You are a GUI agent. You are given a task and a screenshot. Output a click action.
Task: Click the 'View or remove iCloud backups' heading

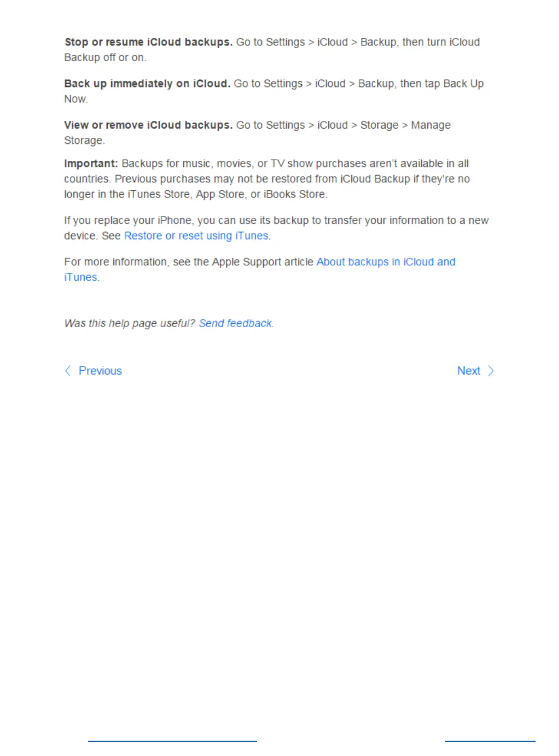point(148,125)
